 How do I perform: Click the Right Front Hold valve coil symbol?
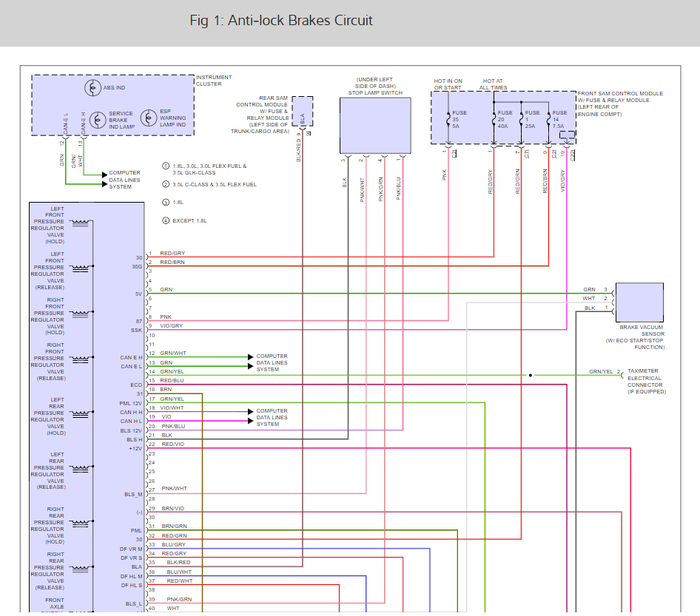81,314
